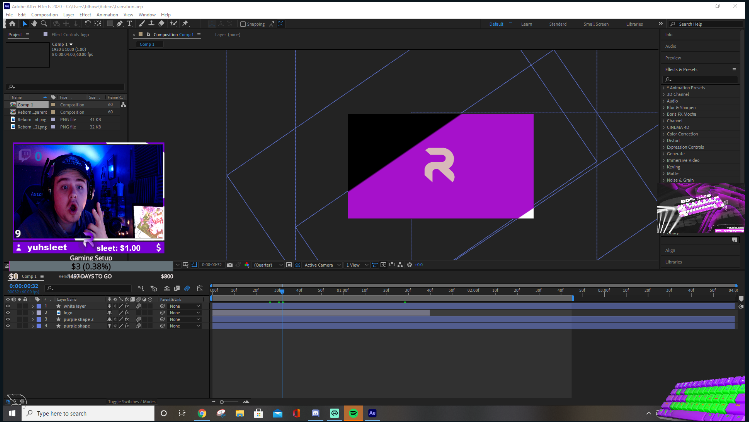Open parent dropdown for white layer
This screenshot has height=422, width=749.
click(x=184, y=306)
